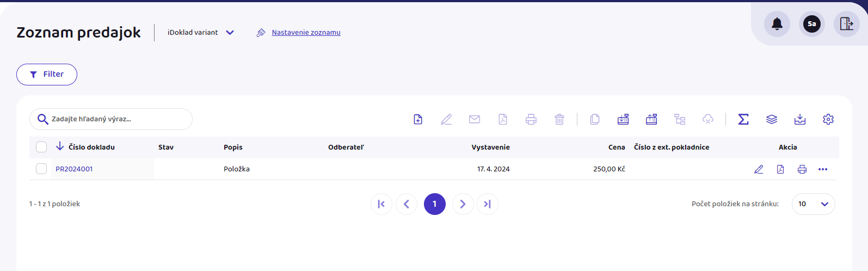Open the Nastavenie zoznamu link
868x271 pixels.
pos(306,33)
